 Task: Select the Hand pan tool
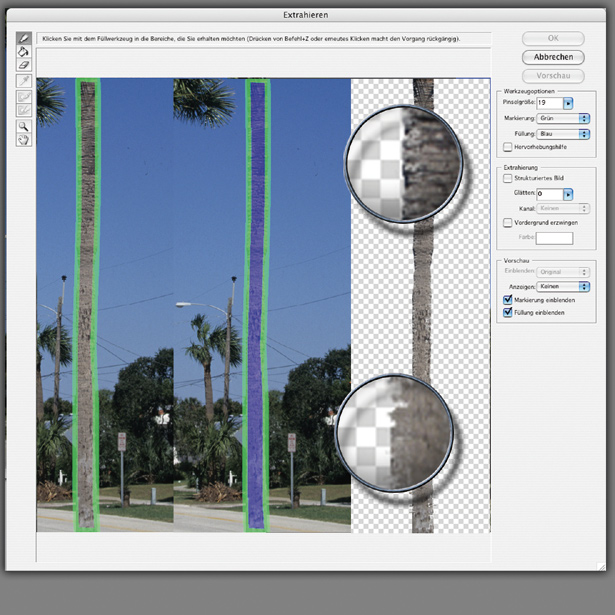click(24, 140)
